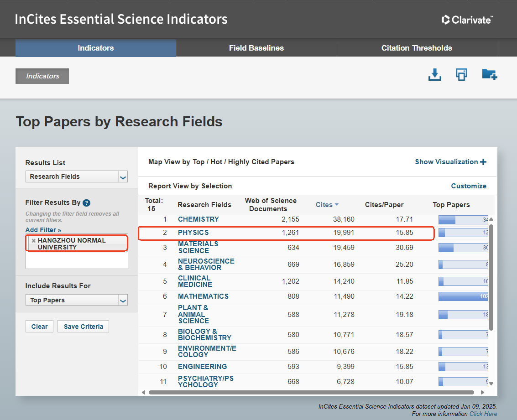Click the plus icon beside Show Visualization
The height and width of the screenshot is (420, 517).
(483, 162)
